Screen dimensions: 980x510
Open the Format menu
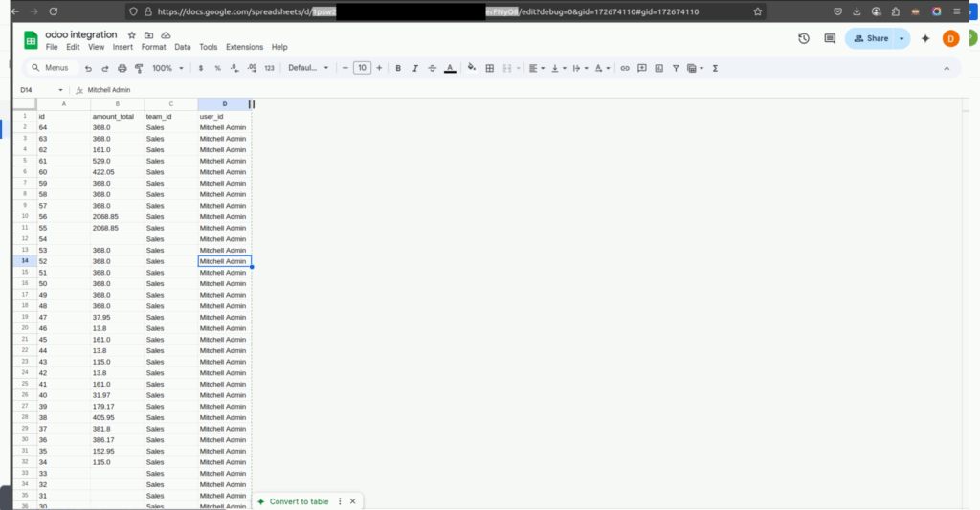click(x=154, y=47)
